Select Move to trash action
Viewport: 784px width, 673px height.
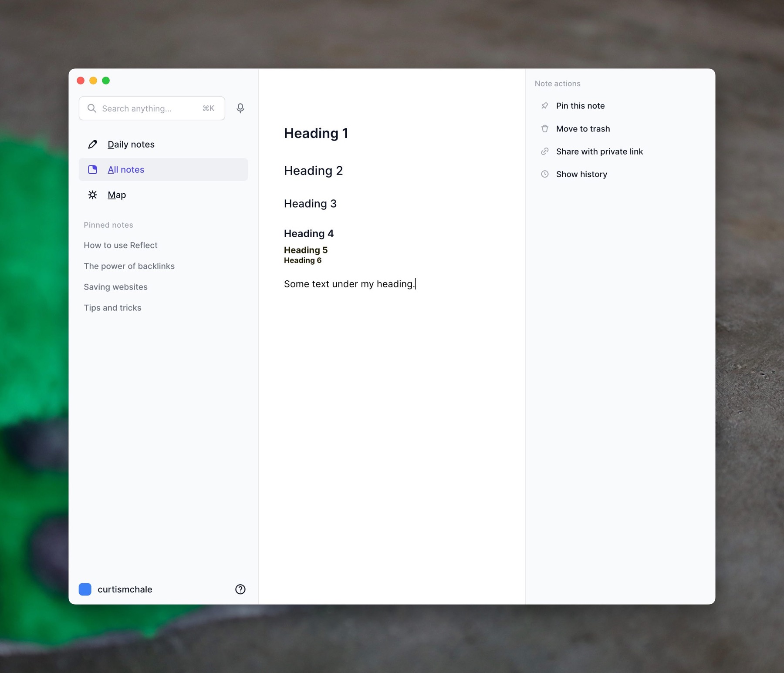click(x=583, y=129)
